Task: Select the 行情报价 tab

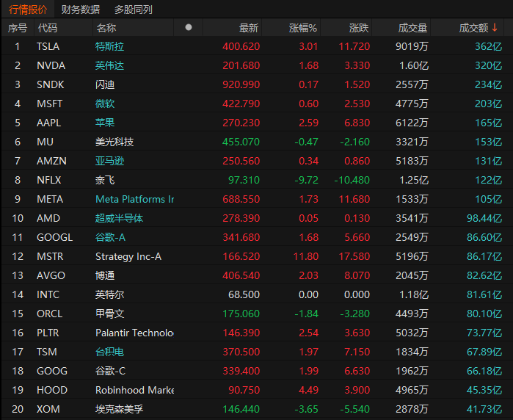Action: click(27, 10)
